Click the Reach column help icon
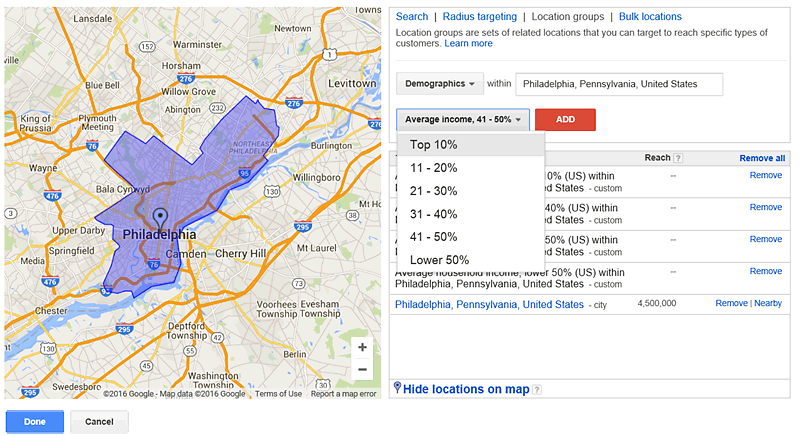 point(678,158)
